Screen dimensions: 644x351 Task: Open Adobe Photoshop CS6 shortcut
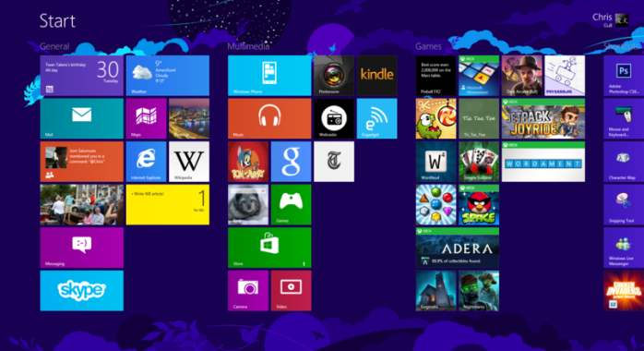[x=624, y=76]
